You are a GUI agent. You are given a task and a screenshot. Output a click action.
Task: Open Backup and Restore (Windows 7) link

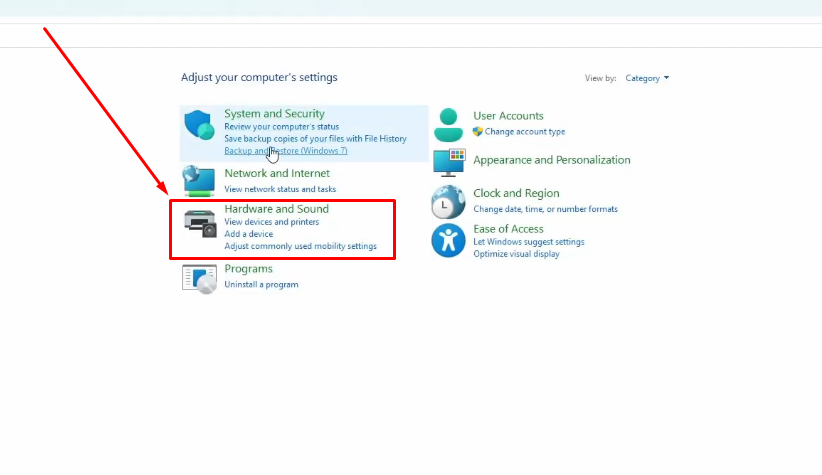[x=286, y=150]
